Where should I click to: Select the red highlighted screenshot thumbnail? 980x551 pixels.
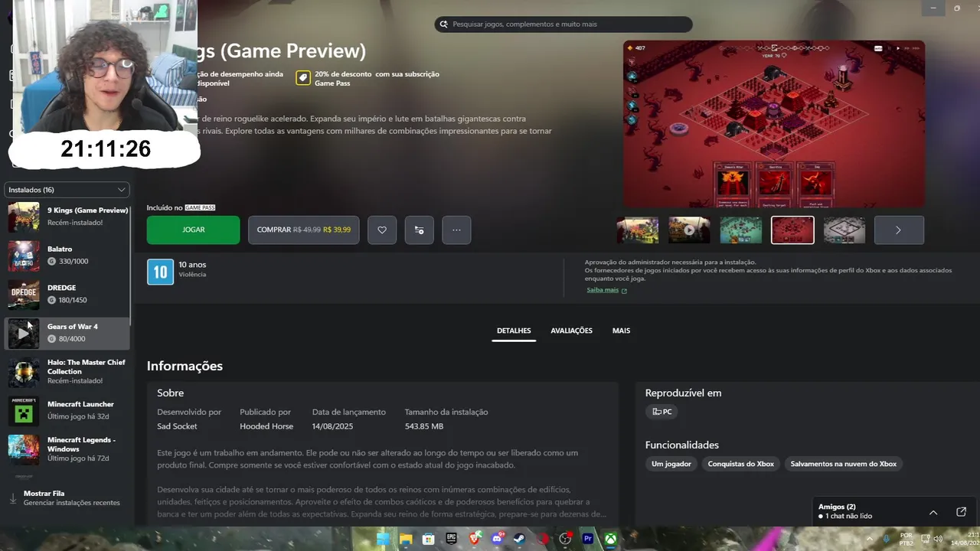point(792,230)
